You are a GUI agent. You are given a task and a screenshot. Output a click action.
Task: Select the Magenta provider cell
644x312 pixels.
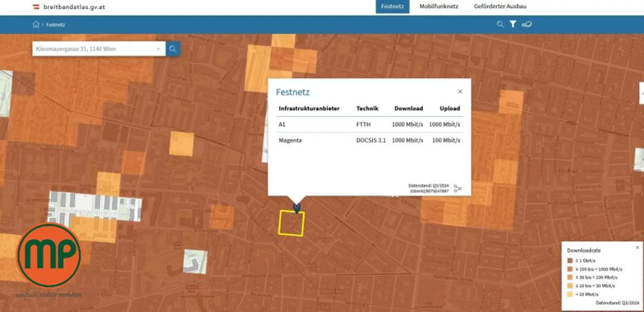[x=290, y=140]
